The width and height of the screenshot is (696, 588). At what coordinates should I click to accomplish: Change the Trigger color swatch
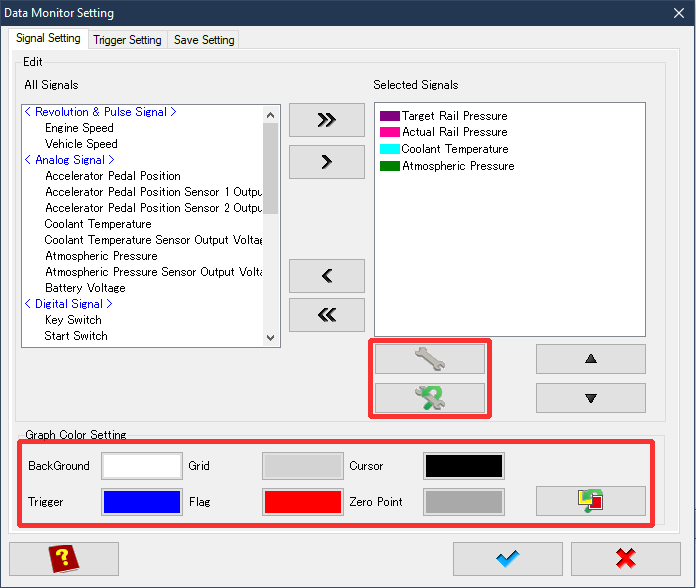pyautogui.click(x=142, y=502)
